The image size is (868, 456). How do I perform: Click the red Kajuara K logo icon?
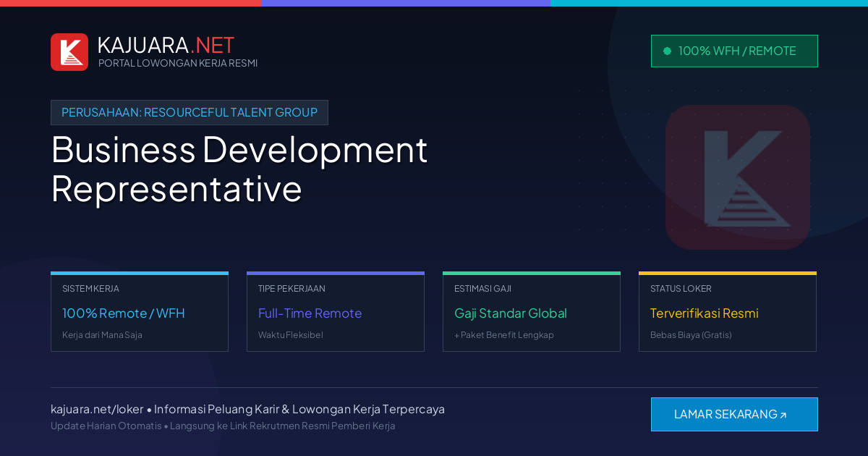(x=69, y=52)
